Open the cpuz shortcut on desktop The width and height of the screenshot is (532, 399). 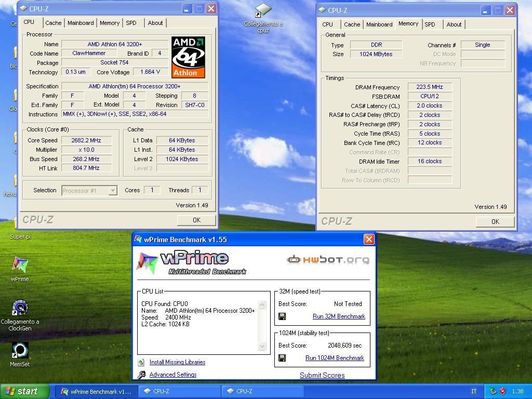(x=263, y=10)
